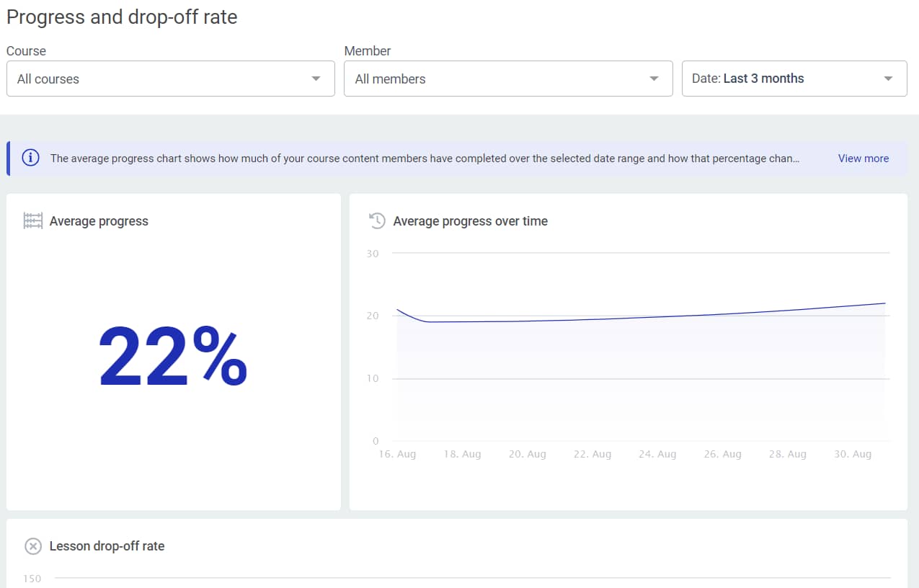Image resolution: width=919 pixels, height=588 pixels.
Task: Click View more in the info banner
Action: point(863,159)
